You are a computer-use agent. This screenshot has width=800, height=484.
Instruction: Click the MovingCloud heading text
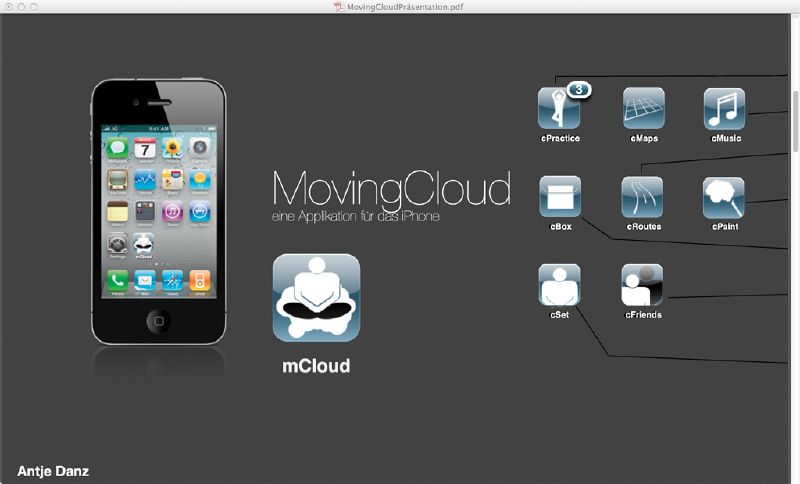pyautogui.click(x=391, y=189)
